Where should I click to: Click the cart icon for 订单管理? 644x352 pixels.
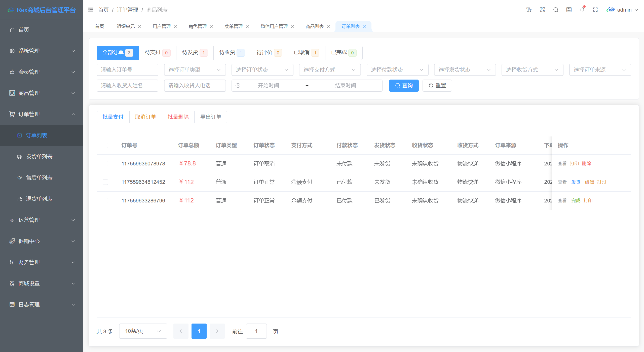(x=12, y=114)
